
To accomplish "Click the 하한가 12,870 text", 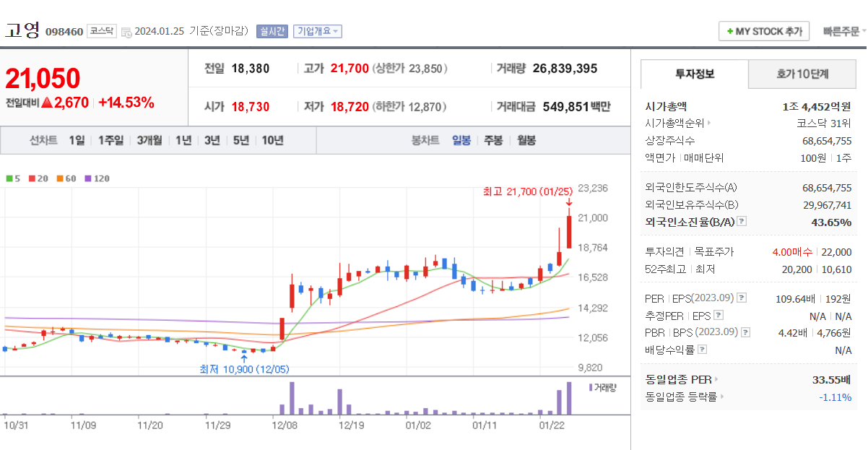I will point(410,107).
